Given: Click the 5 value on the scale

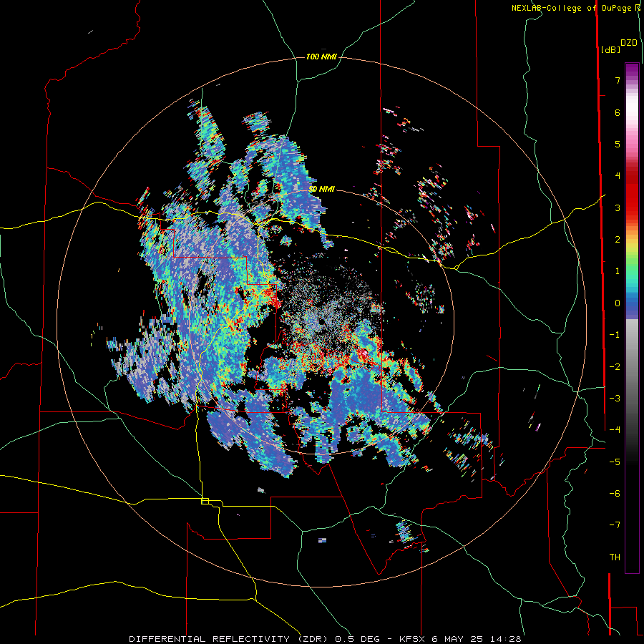Looking at the screenshot, I should (x=618, y=144).
